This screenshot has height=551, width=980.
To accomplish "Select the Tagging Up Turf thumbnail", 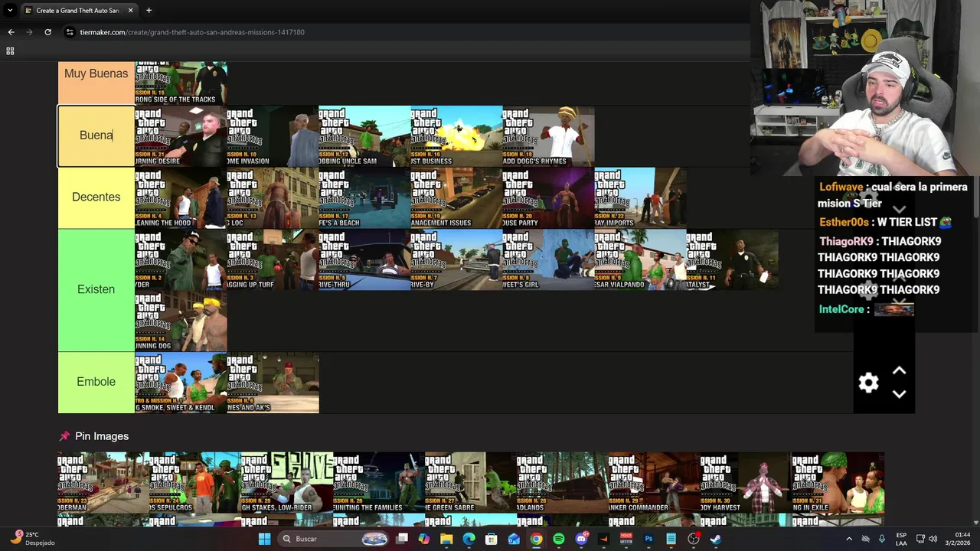I will tap(273, 259).
